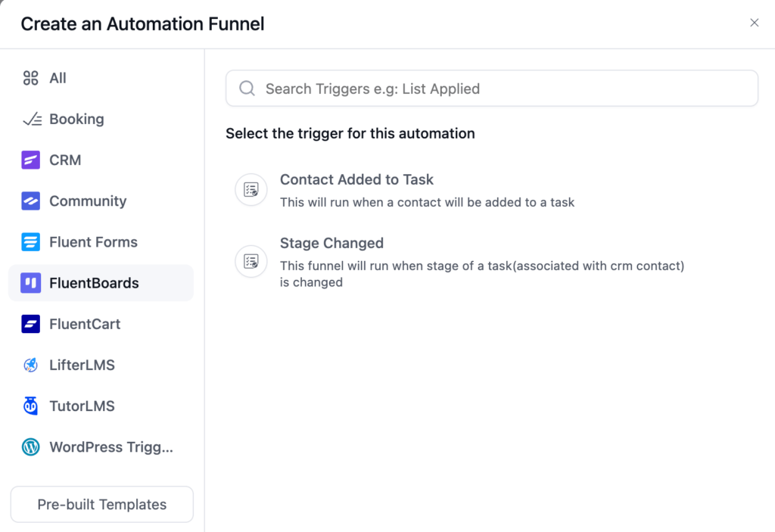
Task: Select the Community category label
Action: pos(88,201)
